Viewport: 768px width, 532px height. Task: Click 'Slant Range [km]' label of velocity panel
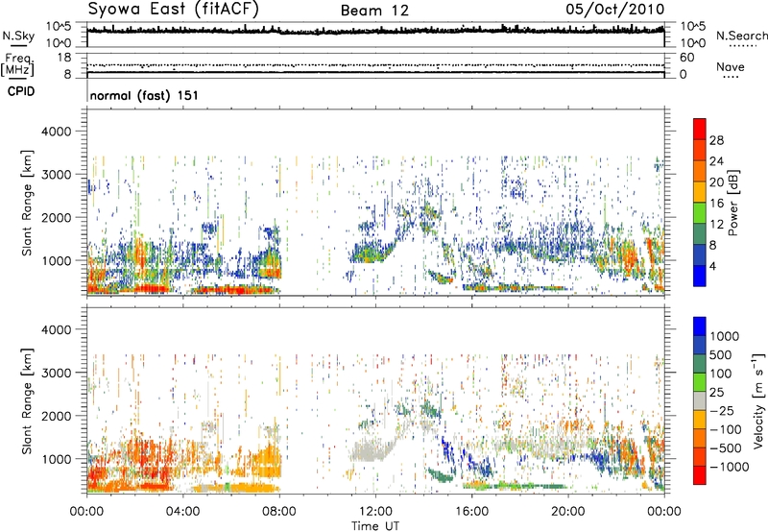tap(27, 400)
